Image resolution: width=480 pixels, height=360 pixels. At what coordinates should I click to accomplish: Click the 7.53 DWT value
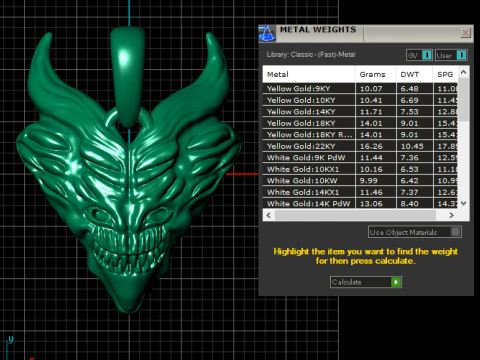(x=409, y=112)
